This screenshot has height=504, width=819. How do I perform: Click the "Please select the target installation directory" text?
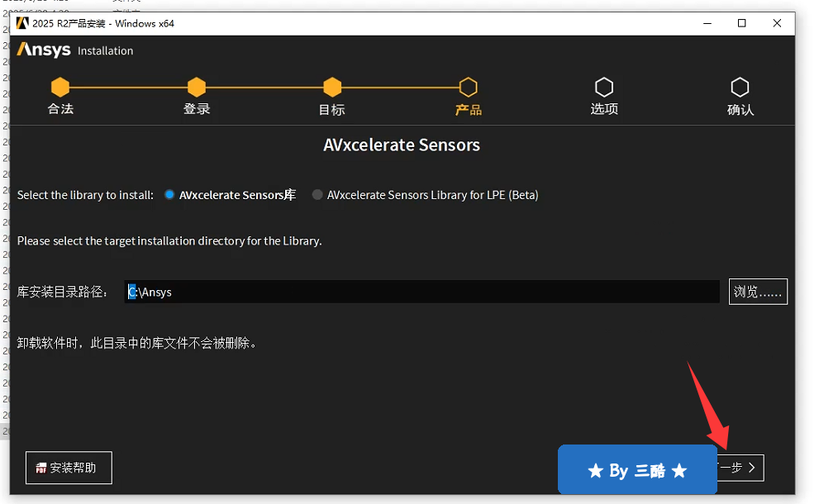click(169, 240)
